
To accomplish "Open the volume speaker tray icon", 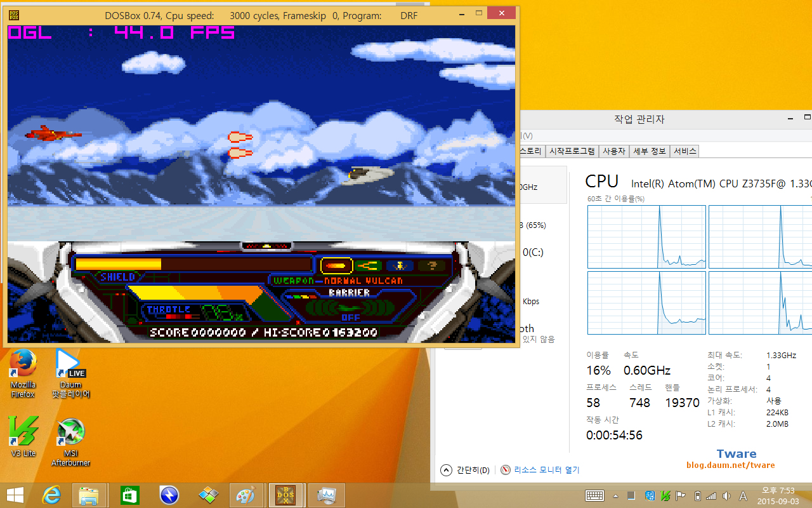I will tap(726, 495).
